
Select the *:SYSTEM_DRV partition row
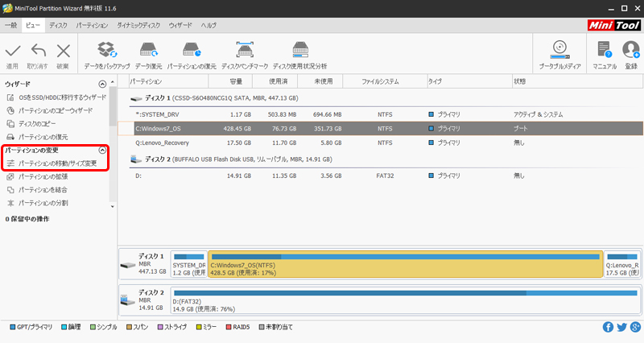point(380,114)
